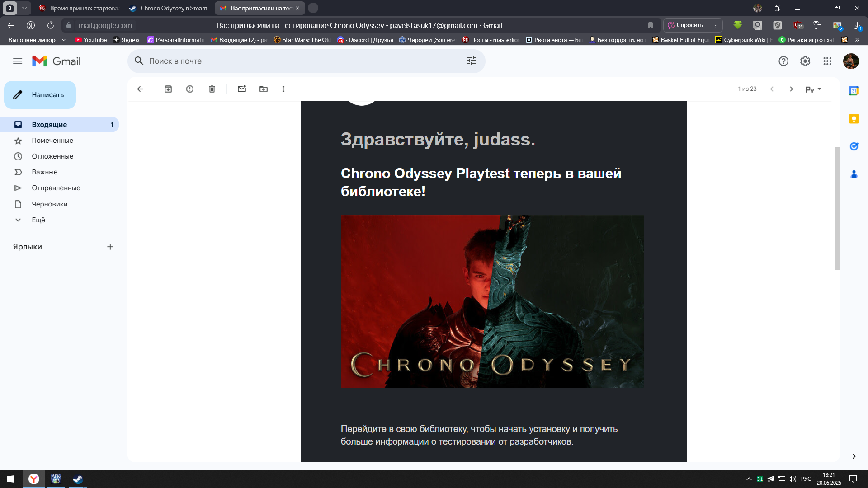
Task: Open a new browser tab
Action: click(x=313, y=8)
